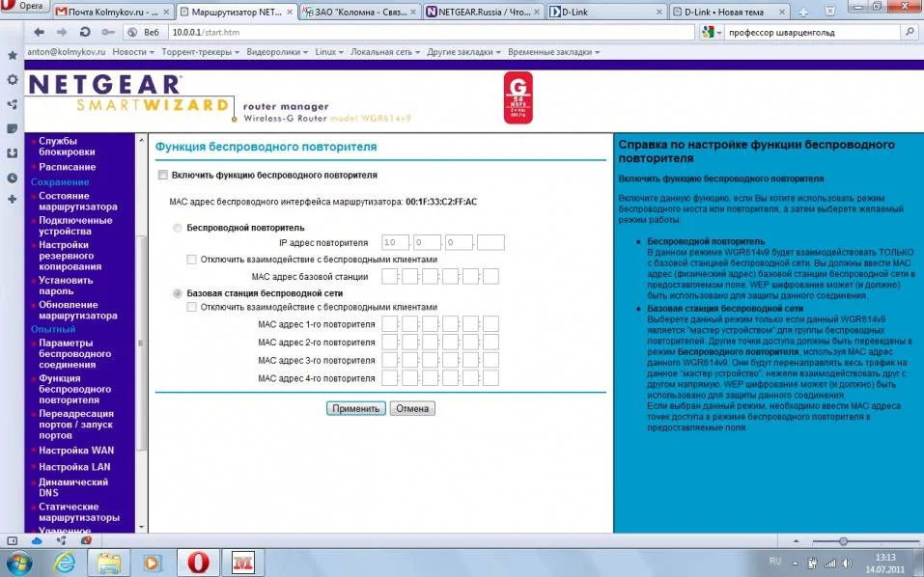This screenshot has height=577, width=924.
Task: Adjust the page zoom slider
Action: click(843, 541)
